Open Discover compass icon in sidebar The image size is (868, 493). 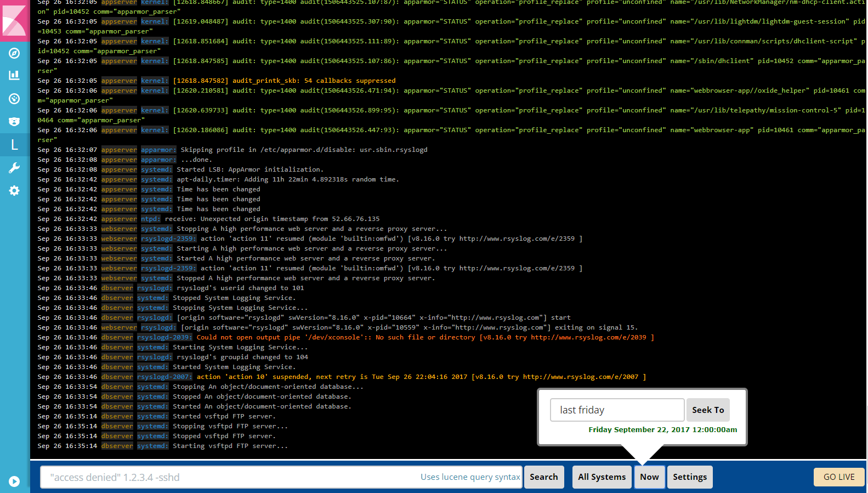(14, 53)
